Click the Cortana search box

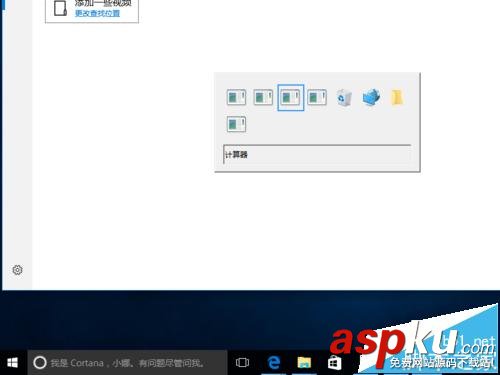point(127,363)
